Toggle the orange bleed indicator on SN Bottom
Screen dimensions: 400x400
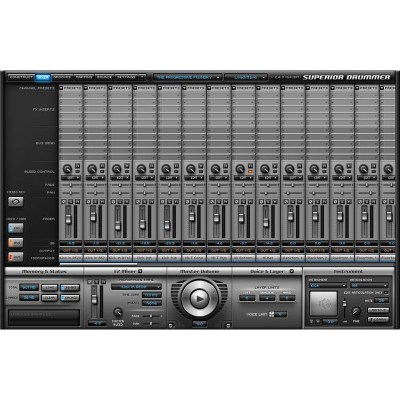(x=251, y=171)
